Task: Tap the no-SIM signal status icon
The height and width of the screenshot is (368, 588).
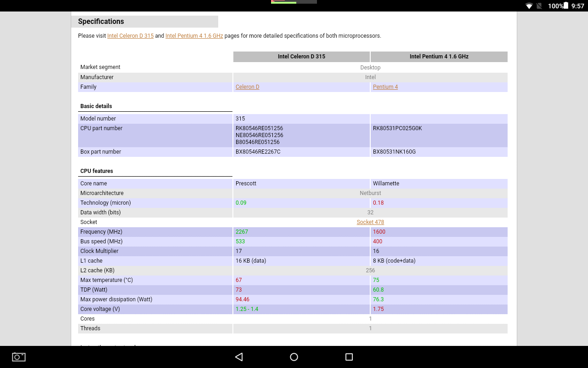Action: (539, 6)
